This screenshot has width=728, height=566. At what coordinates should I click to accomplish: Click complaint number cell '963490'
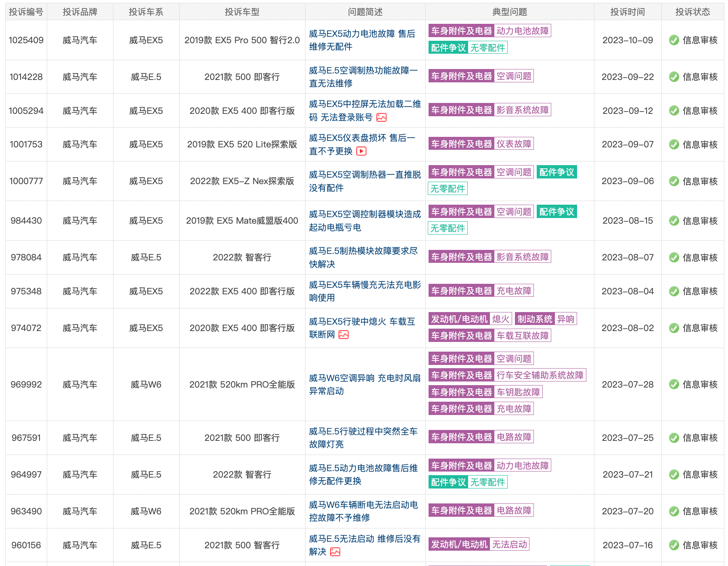pyautogui.click(x=26, y=511)
